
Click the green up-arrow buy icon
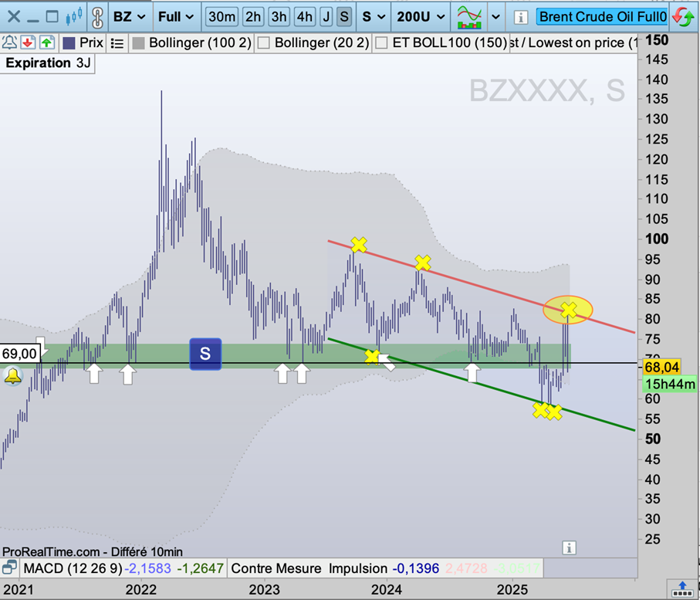pos(47,43)
